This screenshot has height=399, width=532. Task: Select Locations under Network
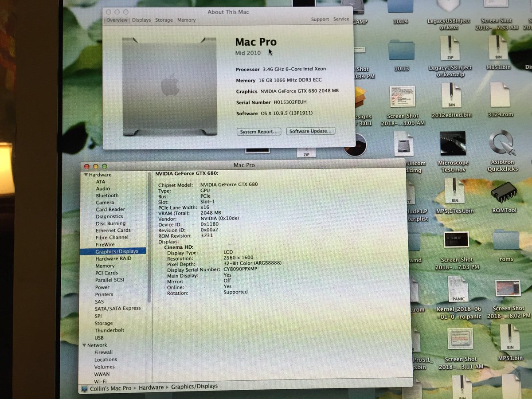(x=106, y=360)
